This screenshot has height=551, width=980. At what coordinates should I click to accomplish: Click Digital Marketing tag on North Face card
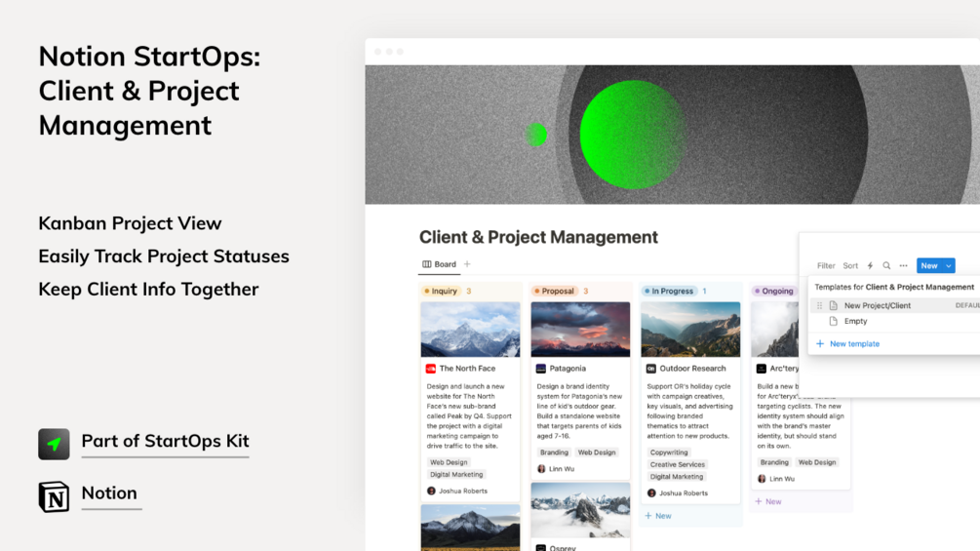pos(456,474)
